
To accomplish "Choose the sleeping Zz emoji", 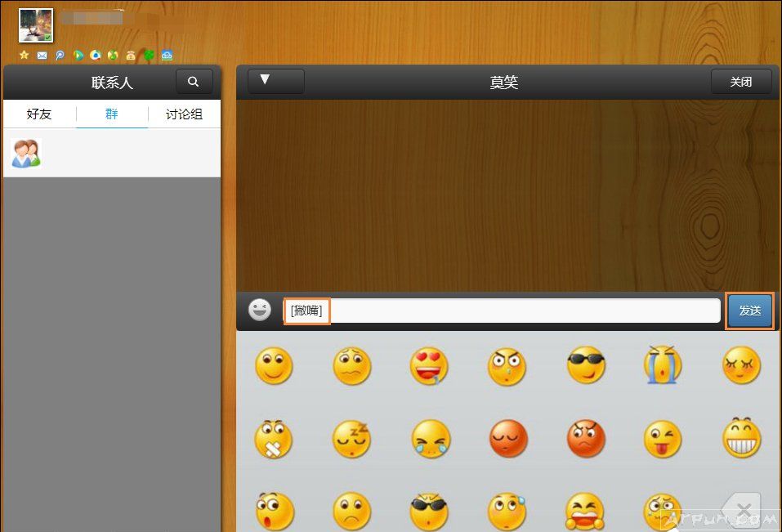I will pos(351,440).
